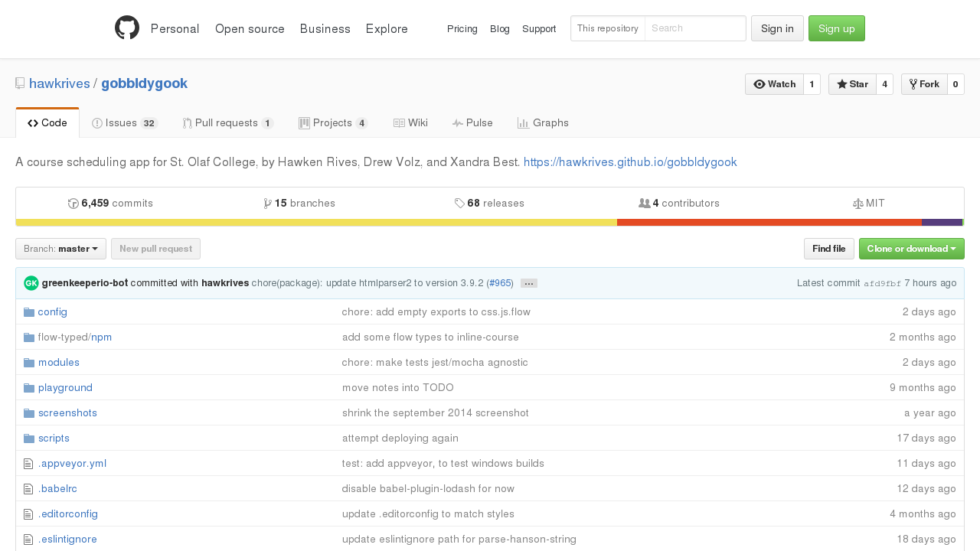Open the Pulse tab
This screenshot has height=551, width=980.
point(472,122)
